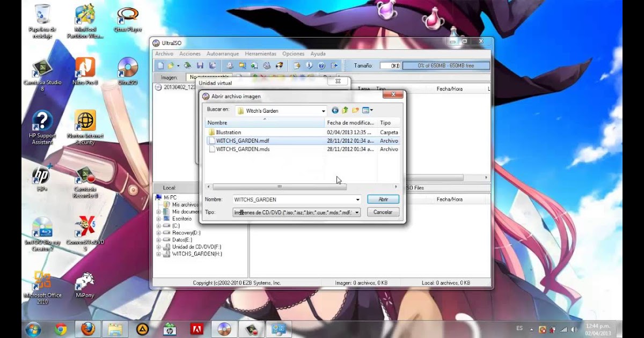Open Microsoft Office 2010 desktop icon
Image resolution: width=644 pixels, height=338 pixels.
point(42,288)
